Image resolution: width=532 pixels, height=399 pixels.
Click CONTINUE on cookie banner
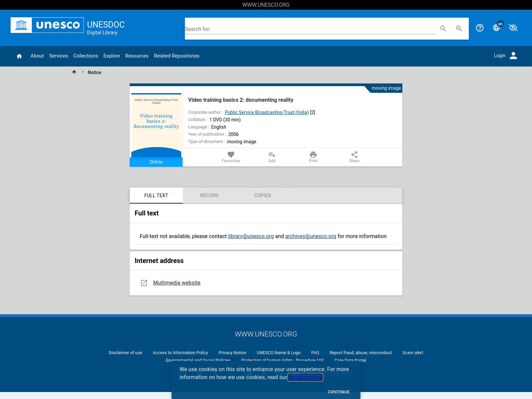tap(339, 392)
